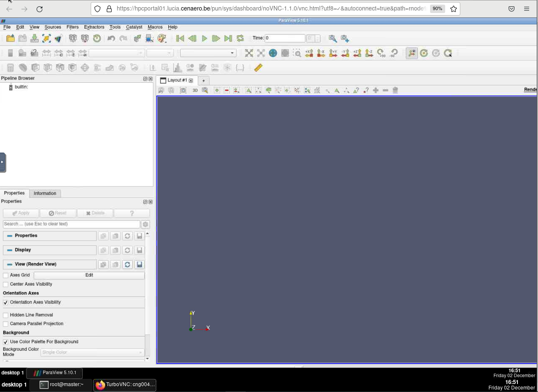Rotate view 90 degrees clockwise
The height and width of the screenshot is (392, 538).
(x=381, y=53)
